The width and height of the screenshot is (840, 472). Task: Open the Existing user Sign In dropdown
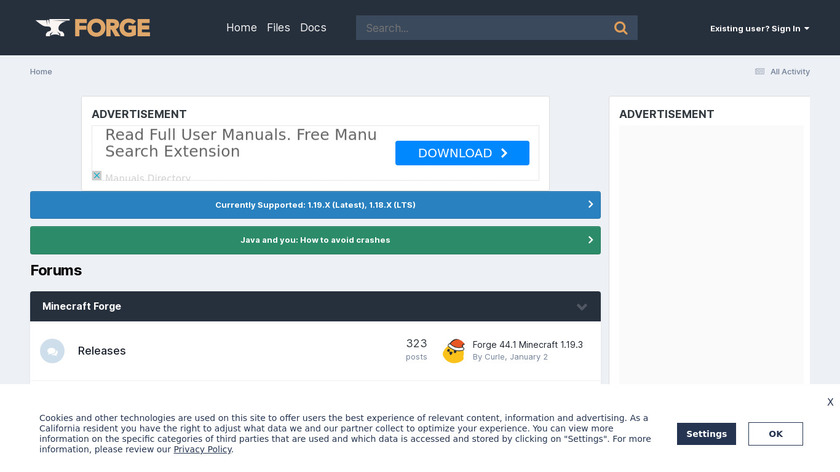[759, 28]
